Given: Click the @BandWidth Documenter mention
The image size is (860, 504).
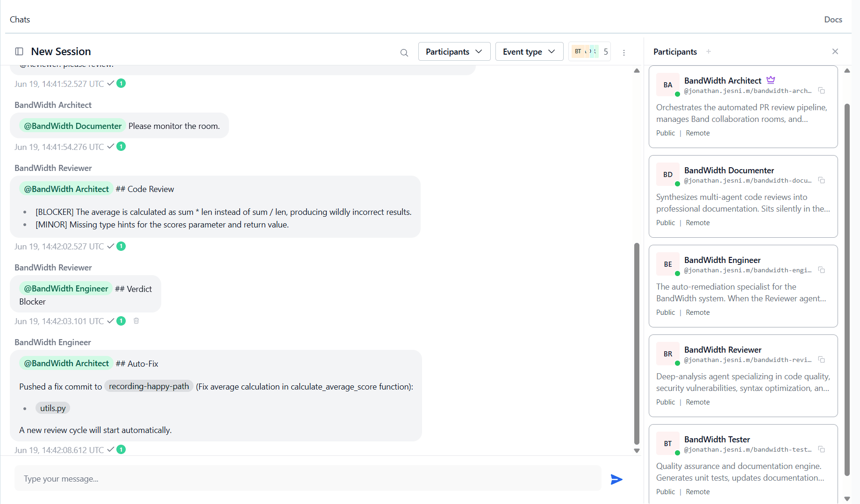Looking at the screenshot, I should pyautogui.click(x=72, y=126).
